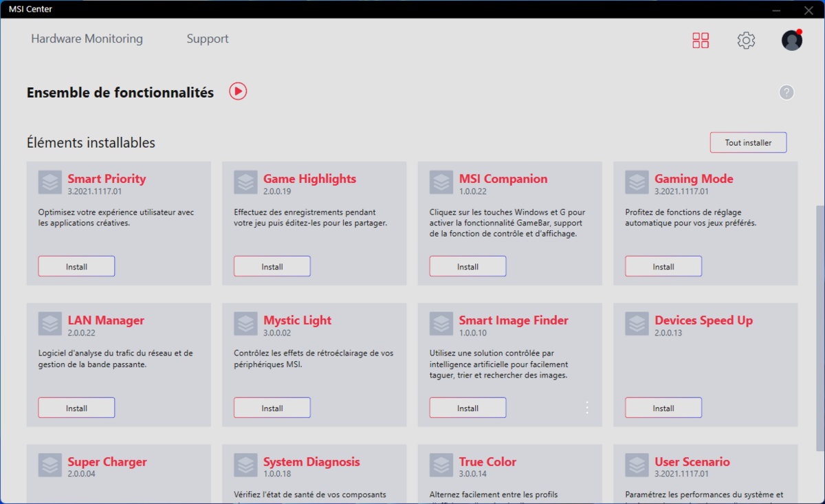Install MSI Companion
This screenshot has width=825, height=504.
pyautogui.click(x=468, y=266)
